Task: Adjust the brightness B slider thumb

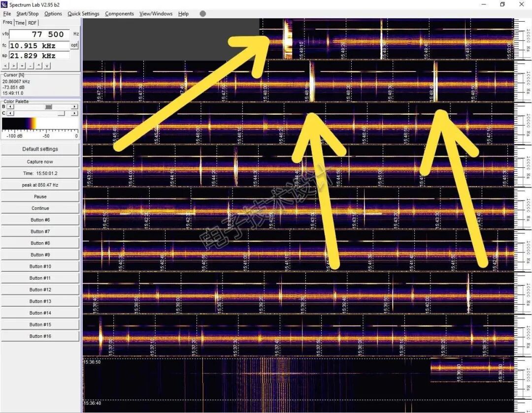Action: point(48,107)
